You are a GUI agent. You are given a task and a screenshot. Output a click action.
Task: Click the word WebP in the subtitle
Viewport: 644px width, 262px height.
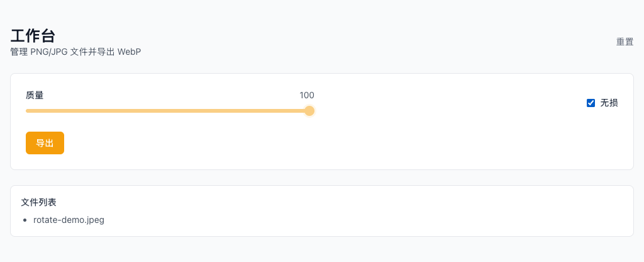click(x=129, y=52)
